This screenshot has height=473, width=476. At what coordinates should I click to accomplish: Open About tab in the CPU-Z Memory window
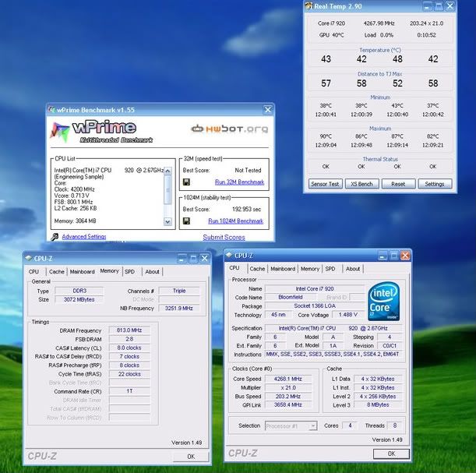pyautogui.click(x=152, y=271)
